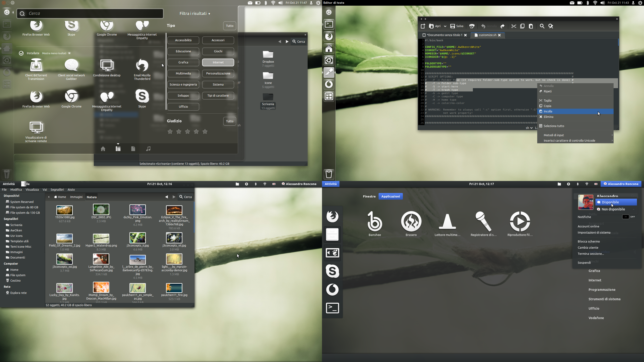Open the Apri recent files dropdown arrow
Image resolution: width=644 pixels, height=362 pixels.
tap(445, 26)
